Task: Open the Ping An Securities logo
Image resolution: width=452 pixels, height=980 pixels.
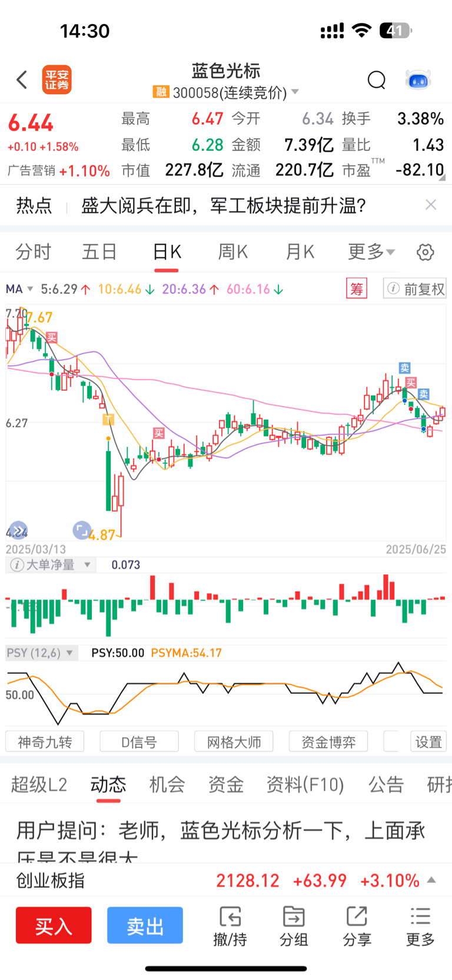Action: [56, 80]
